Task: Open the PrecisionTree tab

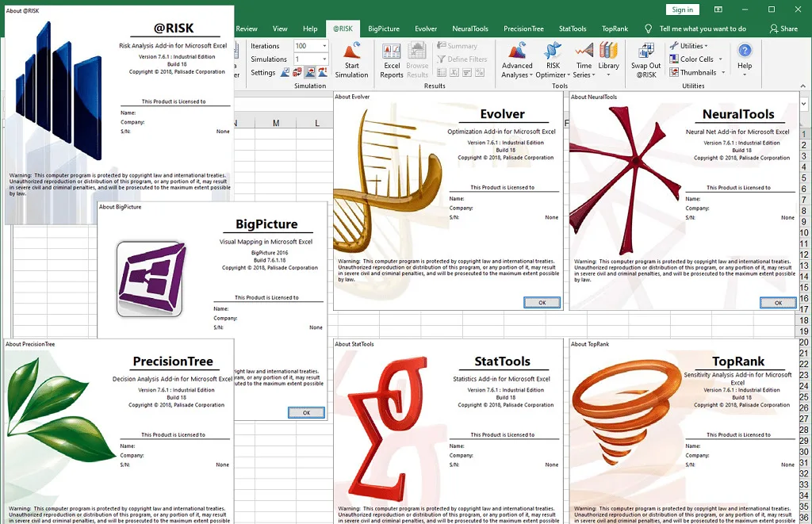Action: (523, 29)
